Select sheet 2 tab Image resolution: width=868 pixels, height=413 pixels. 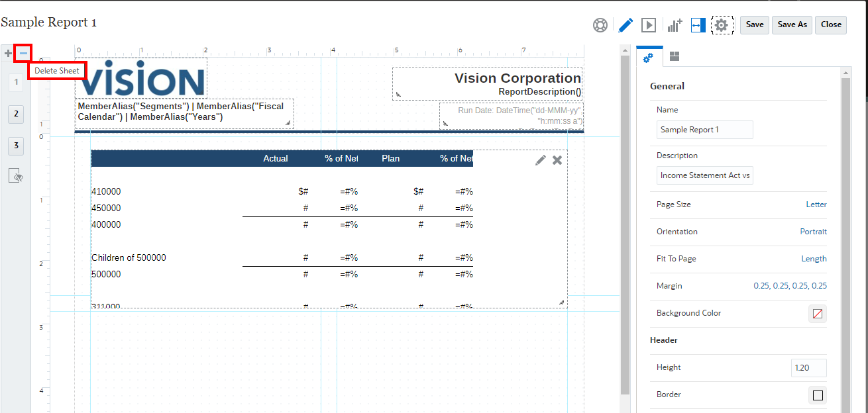pyautogui.click(x=17, y=114)
